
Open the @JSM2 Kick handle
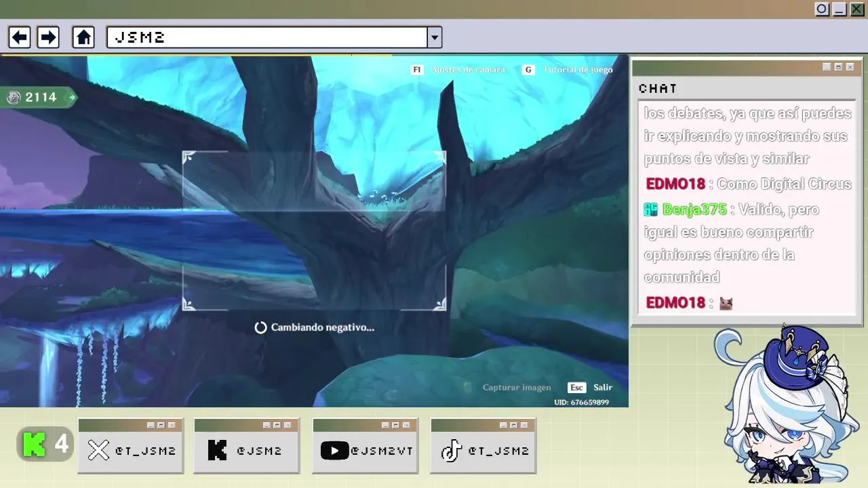pos(259,451)
